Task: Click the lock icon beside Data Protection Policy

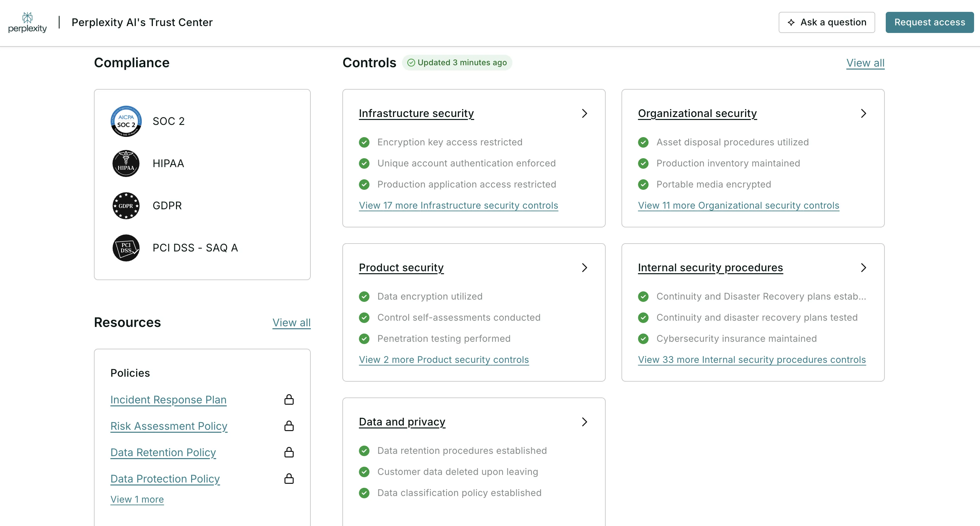Action: [289, 479]
